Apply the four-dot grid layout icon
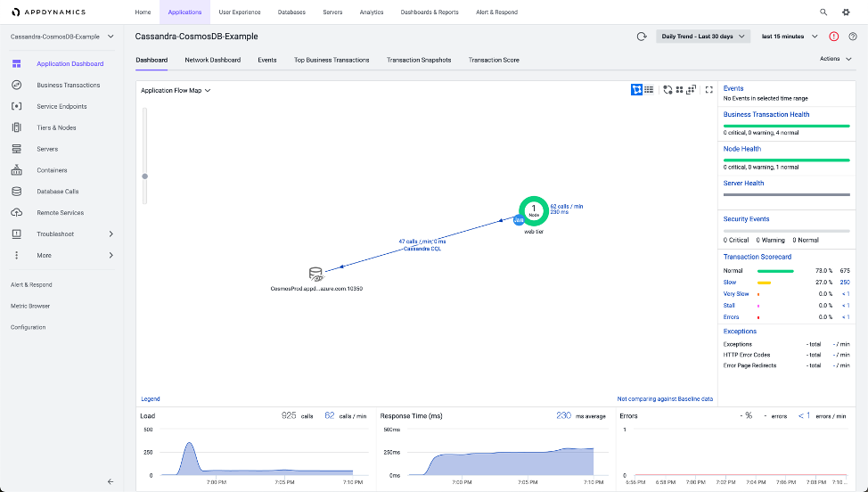 pyautogui.click(x=679, y=90)
